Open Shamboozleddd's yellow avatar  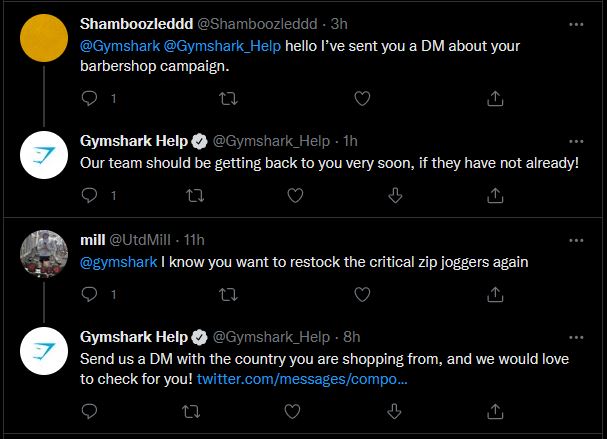coord(44,38)
